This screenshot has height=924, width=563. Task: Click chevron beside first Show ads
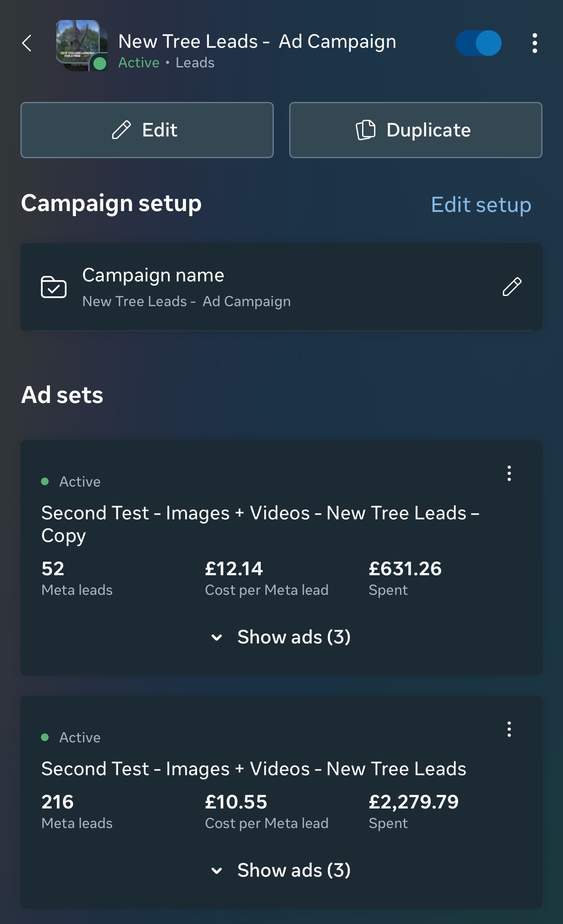click(217, 637)
